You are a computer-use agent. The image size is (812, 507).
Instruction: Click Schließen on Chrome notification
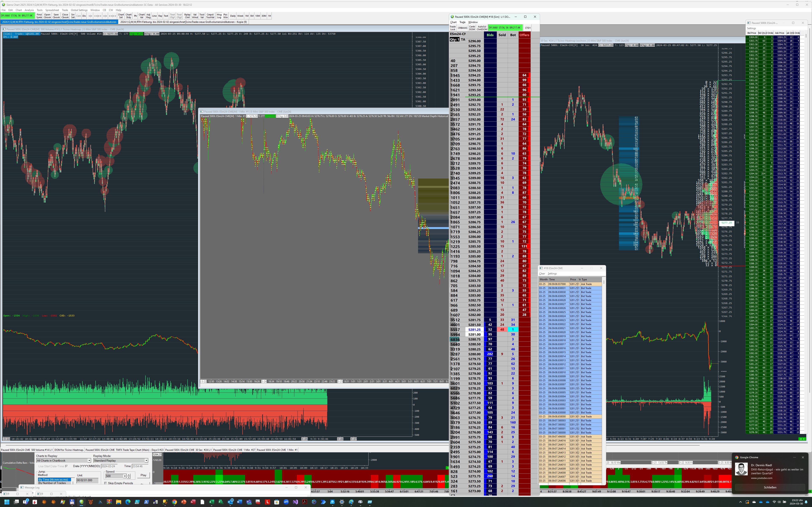pos(770,487)
